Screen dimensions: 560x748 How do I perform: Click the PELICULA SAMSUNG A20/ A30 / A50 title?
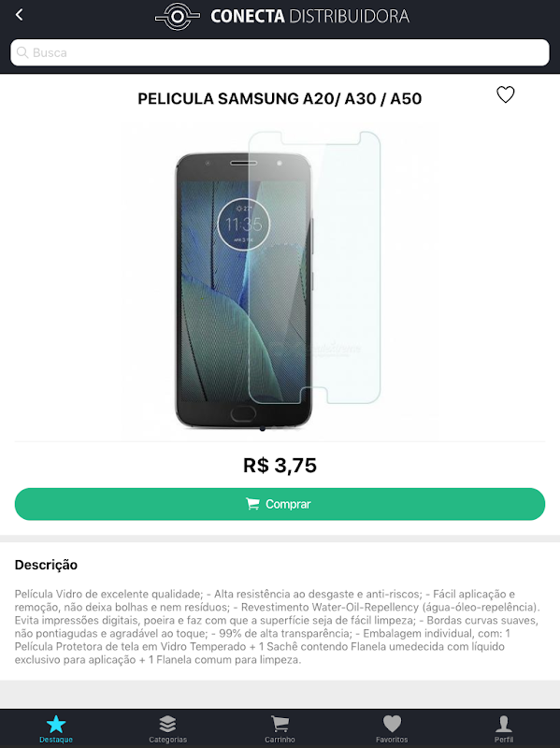(280, 99)
